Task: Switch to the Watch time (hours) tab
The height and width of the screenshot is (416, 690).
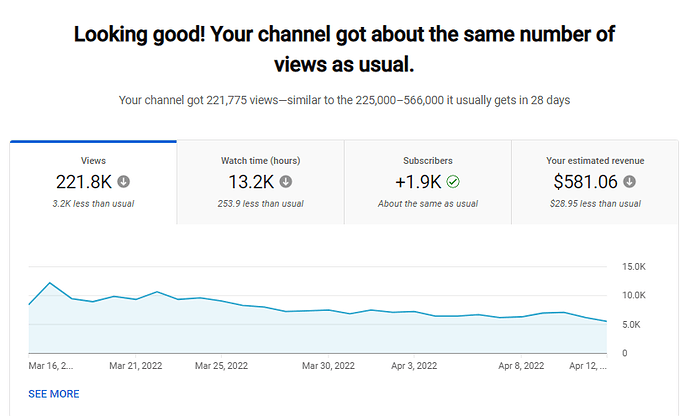Action: point(260,181)
